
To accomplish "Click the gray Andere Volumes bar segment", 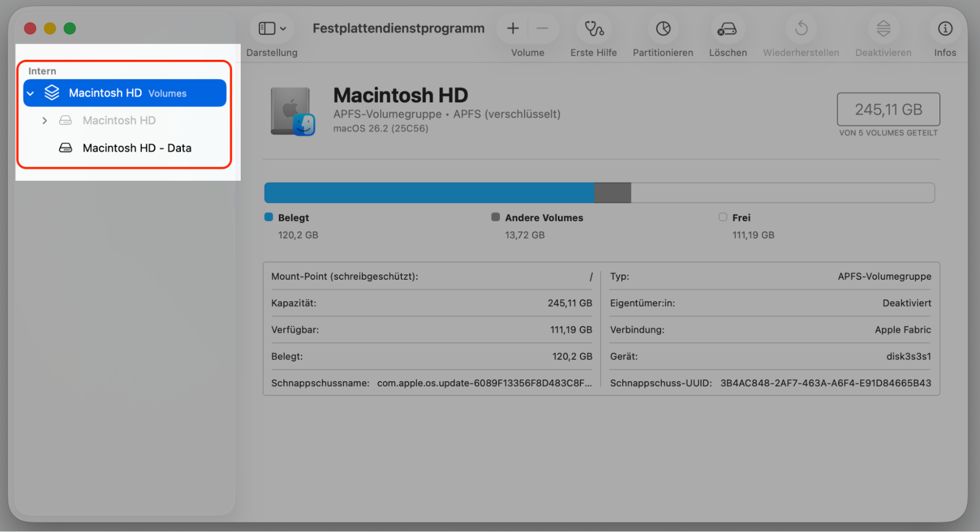I will pos(612,193).
